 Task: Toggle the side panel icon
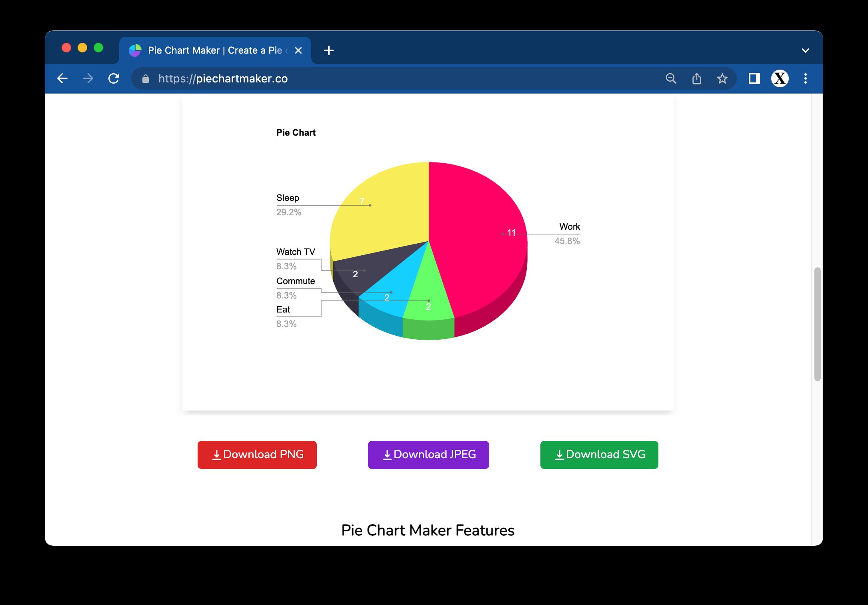point(754,78)
